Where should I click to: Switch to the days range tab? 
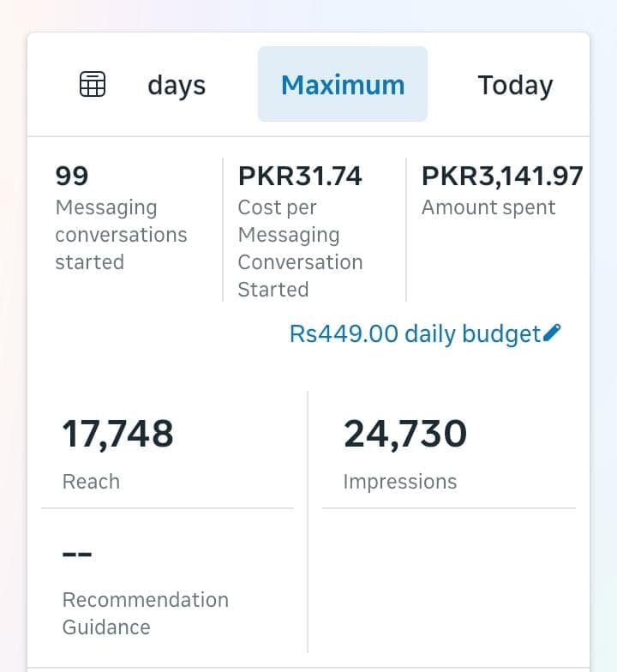[177, 85]
